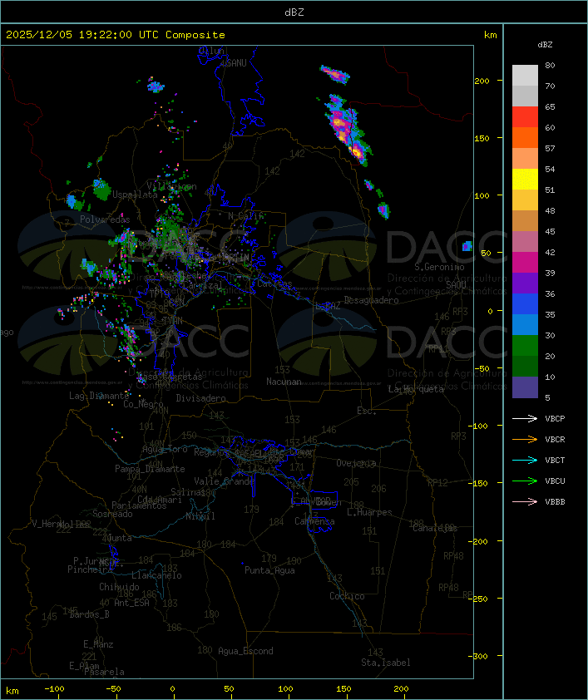This screenshot has width=588, height=700.
Task: Click the VBCT legend label
Action: 555,460
